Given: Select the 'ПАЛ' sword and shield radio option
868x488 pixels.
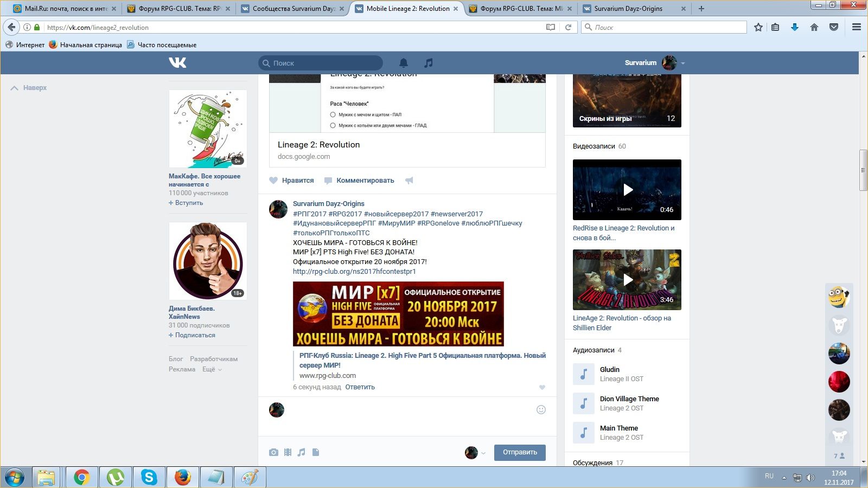Looking at the screenshot, I should pyautogui.click(x=333, y=115).
